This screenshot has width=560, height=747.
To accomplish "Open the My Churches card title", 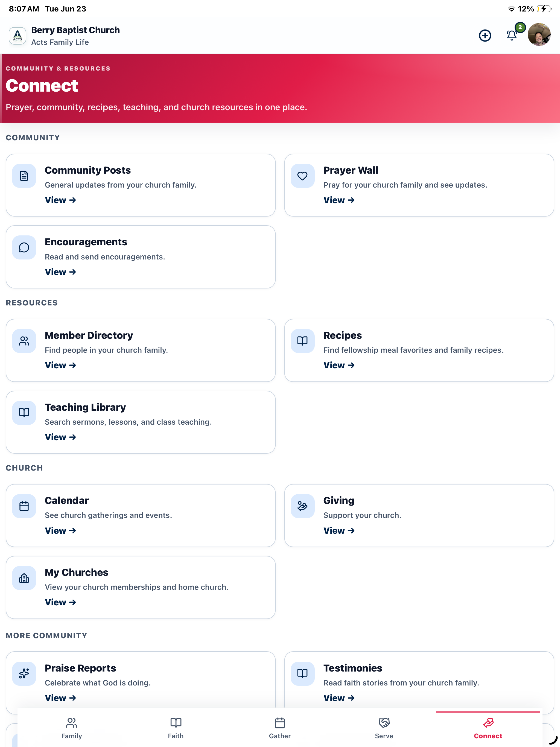I will tap(76, 572).
